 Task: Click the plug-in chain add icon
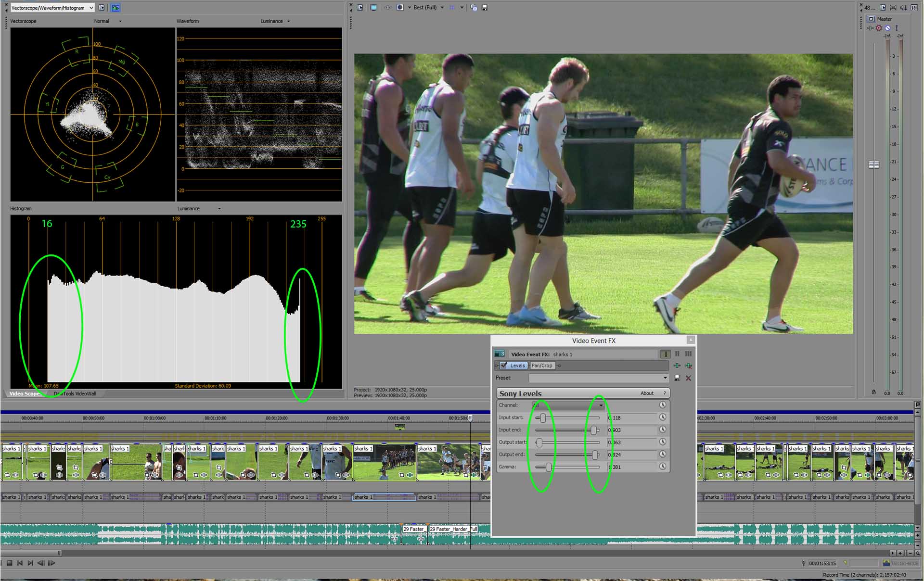click(677, 366)
